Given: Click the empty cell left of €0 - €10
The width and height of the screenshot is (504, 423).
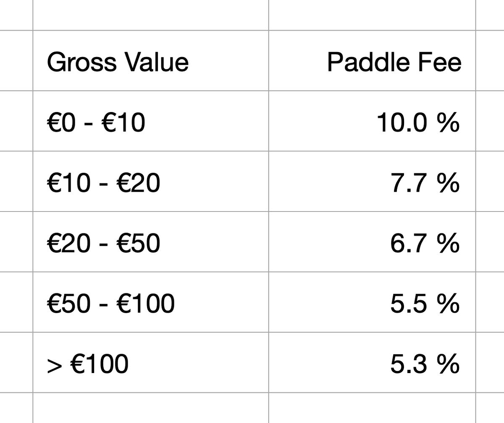Looking at the screenshot, I should coord(16,121).
